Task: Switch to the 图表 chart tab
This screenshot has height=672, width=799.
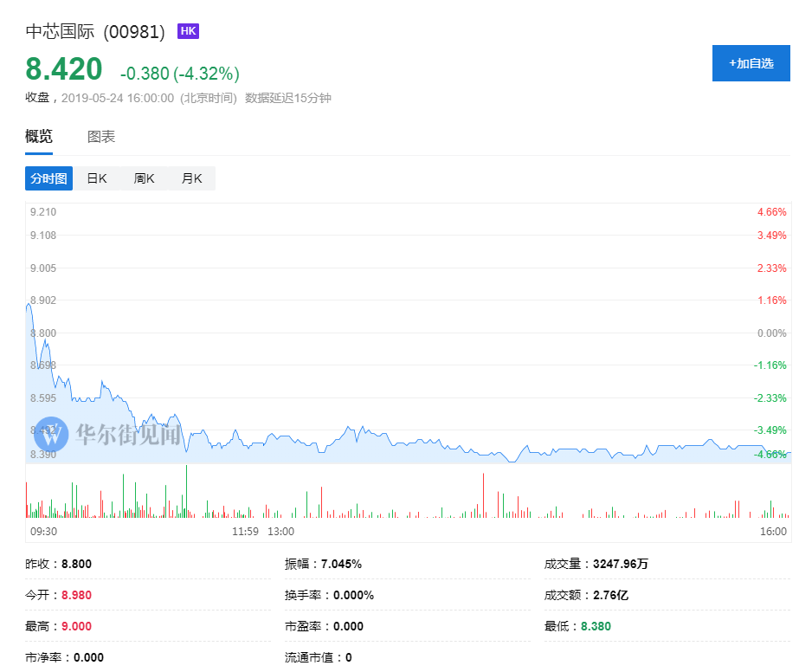Action: click(101, 136)
